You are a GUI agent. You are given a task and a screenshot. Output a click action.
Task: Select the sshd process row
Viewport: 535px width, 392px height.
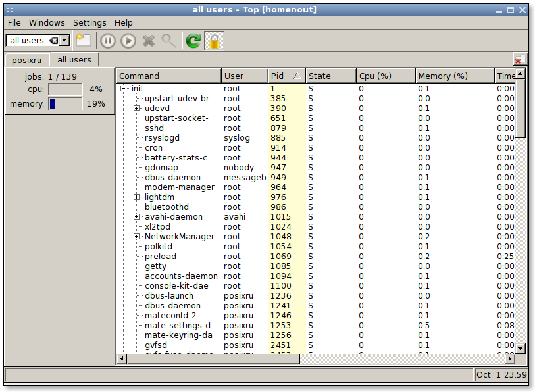click(317, 128)
